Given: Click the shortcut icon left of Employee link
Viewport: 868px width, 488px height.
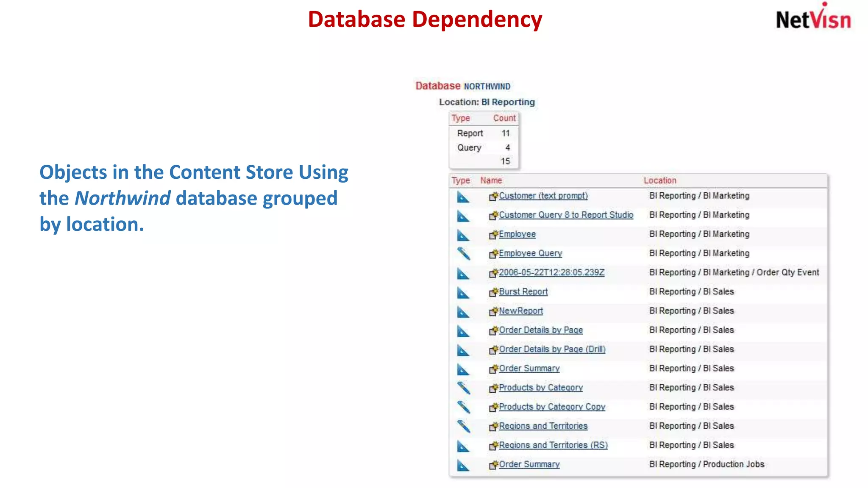Looking at the screenshot, I should (493, 235).
